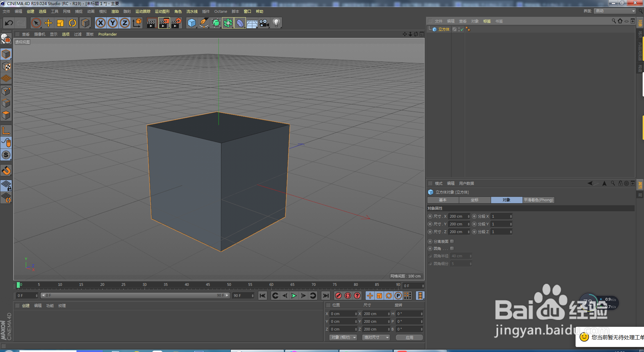Render the active view
Image resolution: width=644 pixels, height=352 pixels.
tap(152, 23)
